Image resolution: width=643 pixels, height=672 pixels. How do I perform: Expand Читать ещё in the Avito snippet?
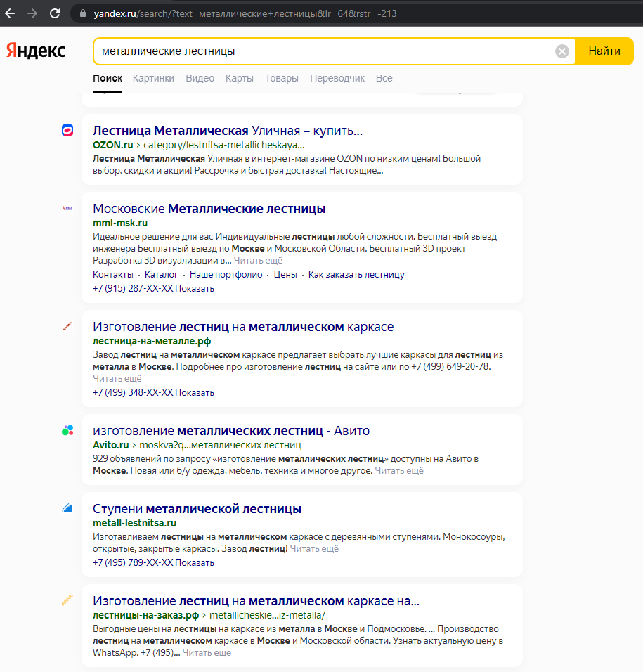point(399,470)
